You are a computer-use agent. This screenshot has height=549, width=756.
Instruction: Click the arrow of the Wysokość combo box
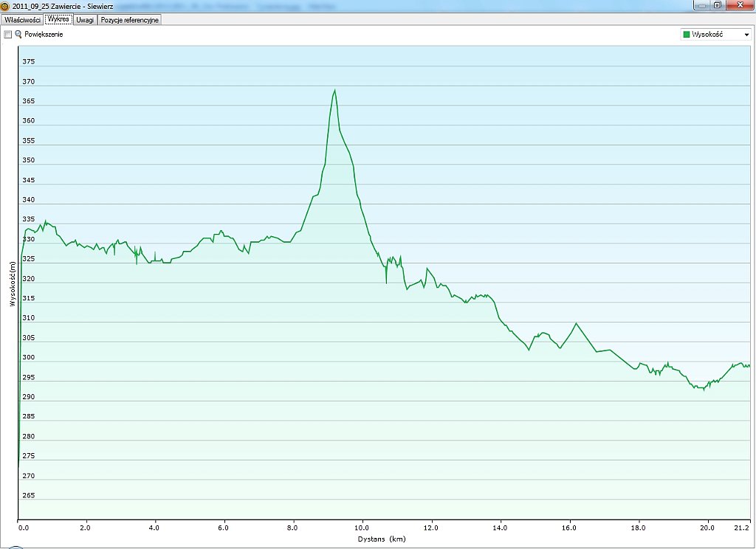point(746,35)
